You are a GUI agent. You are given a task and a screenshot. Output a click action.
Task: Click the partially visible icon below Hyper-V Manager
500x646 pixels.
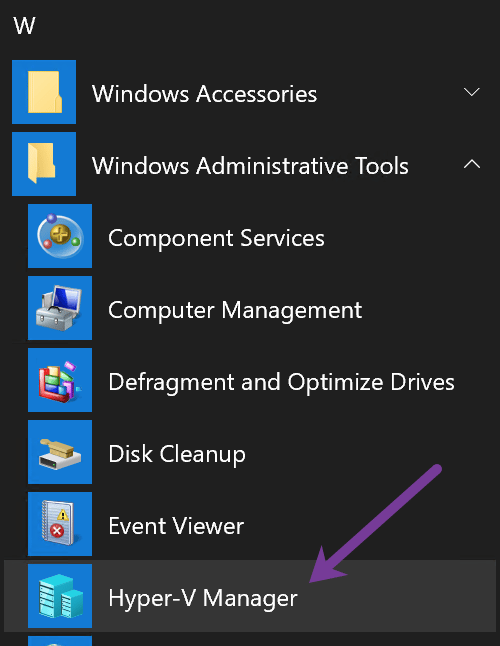click(x=60, y=641)
